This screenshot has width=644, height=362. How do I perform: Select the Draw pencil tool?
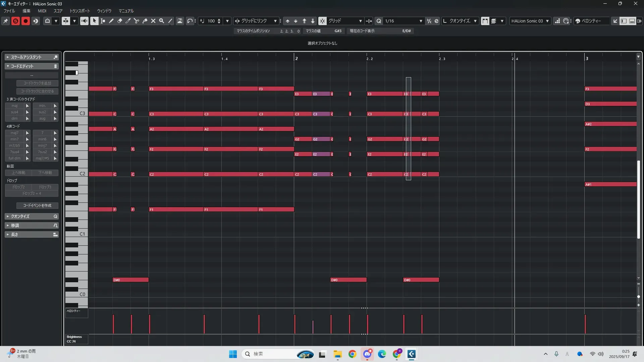(111, 21)
